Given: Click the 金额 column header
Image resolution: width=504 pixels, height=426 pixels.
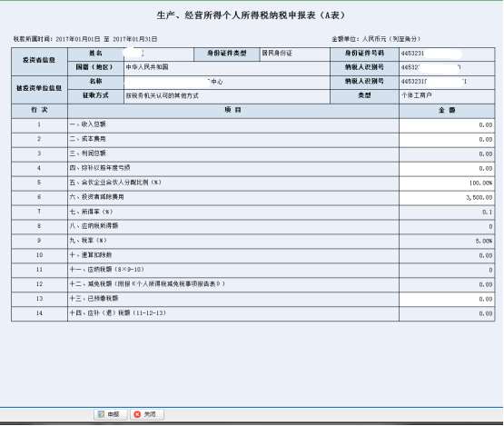Looking at the screenshot, I should [447, 111].
